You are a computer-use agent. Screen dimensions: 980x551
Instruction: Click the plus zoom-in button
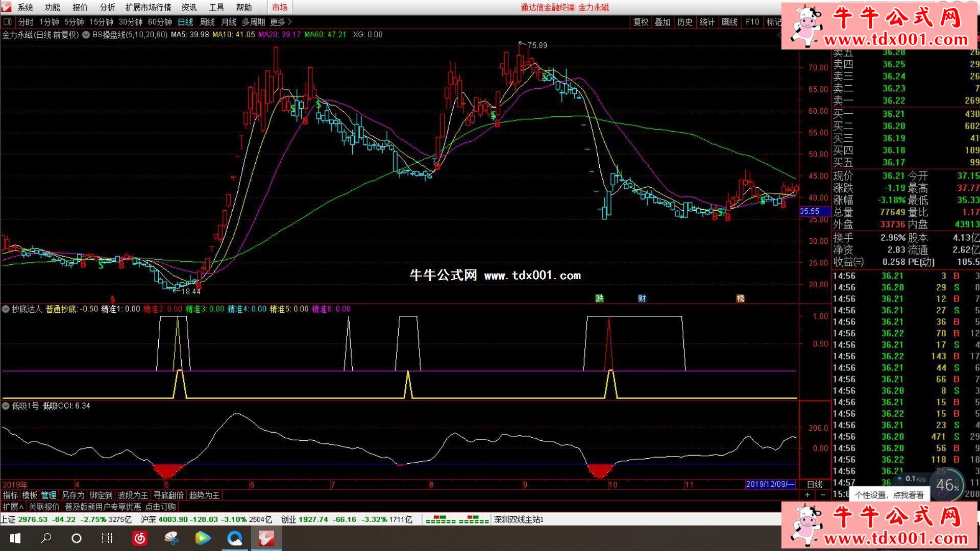pos(807,495)
